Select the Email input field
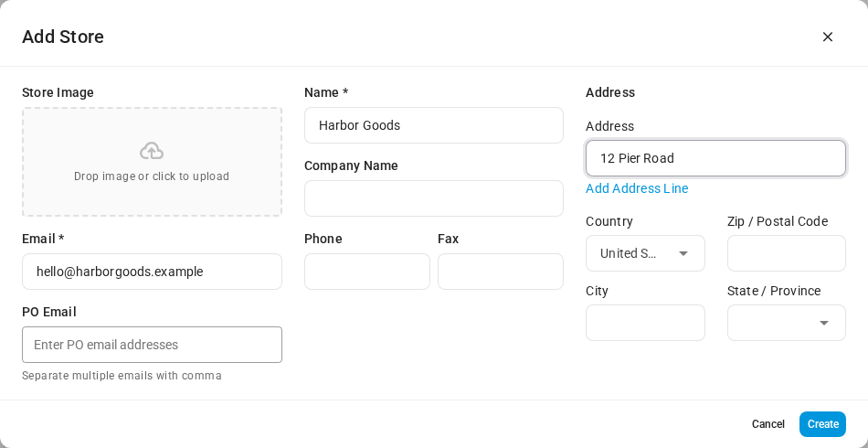Viewport: 868px width, 448px height. (152, 272)
